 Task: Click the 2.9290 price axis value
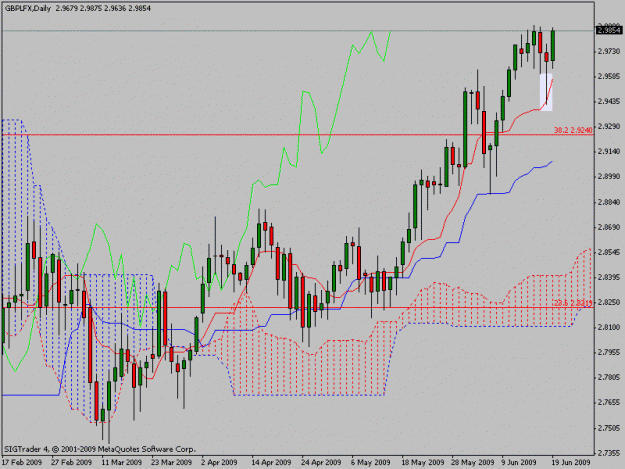(609, 126)
